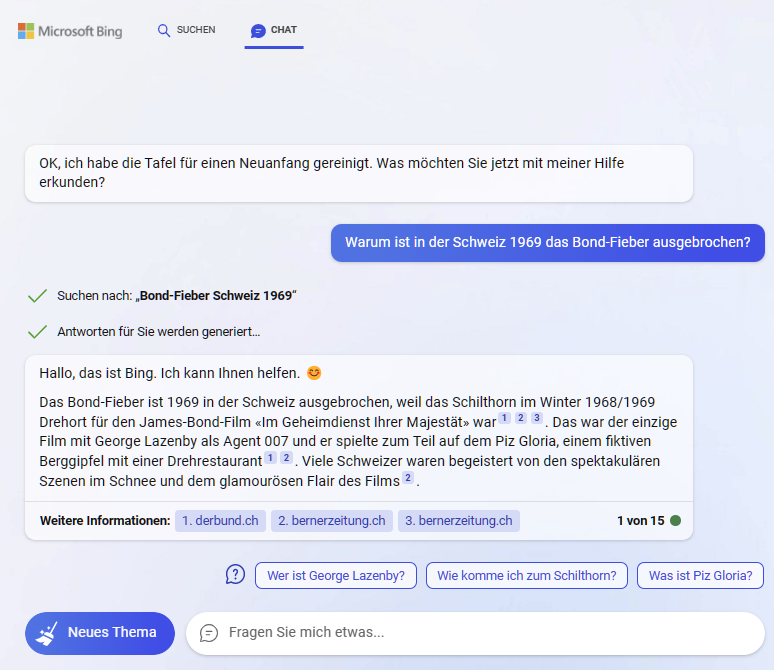Click the question mark suggestions icon

click(x=235, y=575)
